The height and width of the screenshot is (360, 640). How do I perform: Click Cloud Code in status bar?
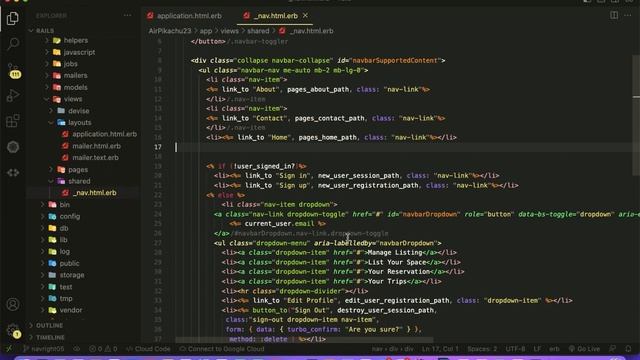(x=148, y=349)
